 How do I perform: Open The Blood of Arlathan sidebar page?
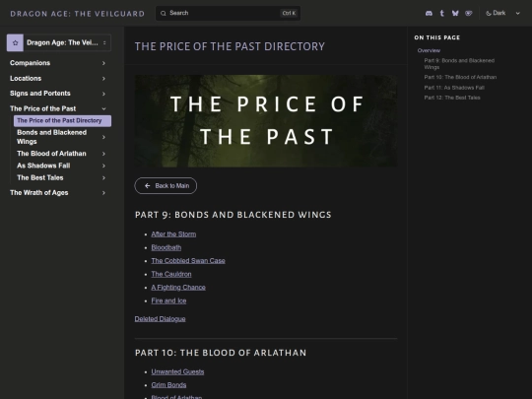[x=51, y=154]
